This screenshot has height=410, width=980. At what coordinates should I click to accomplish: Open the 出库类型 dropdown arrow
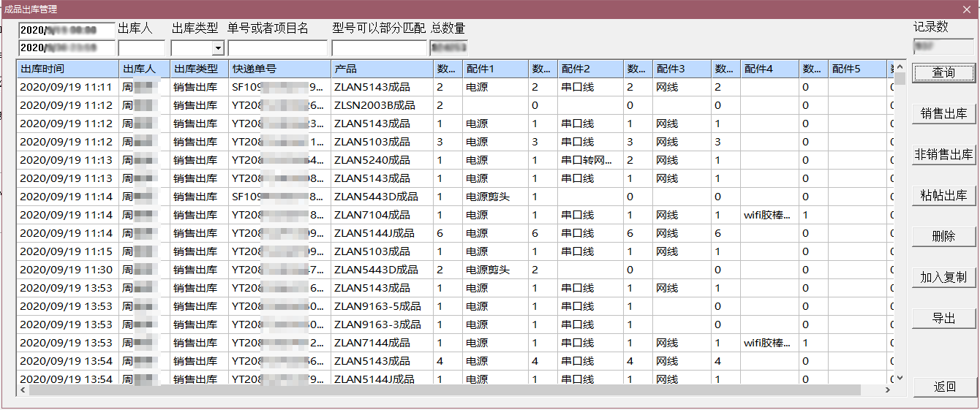(x=217, y=49)
